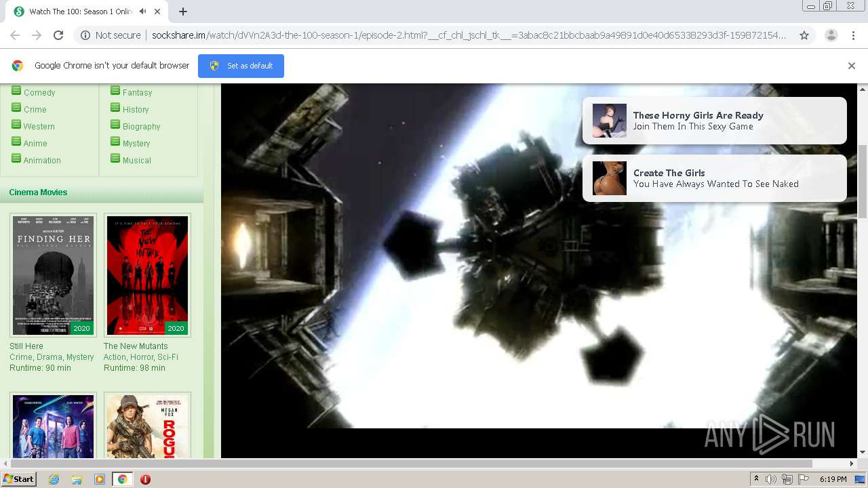
Task: Open a new browser tab
Action: 183,12
